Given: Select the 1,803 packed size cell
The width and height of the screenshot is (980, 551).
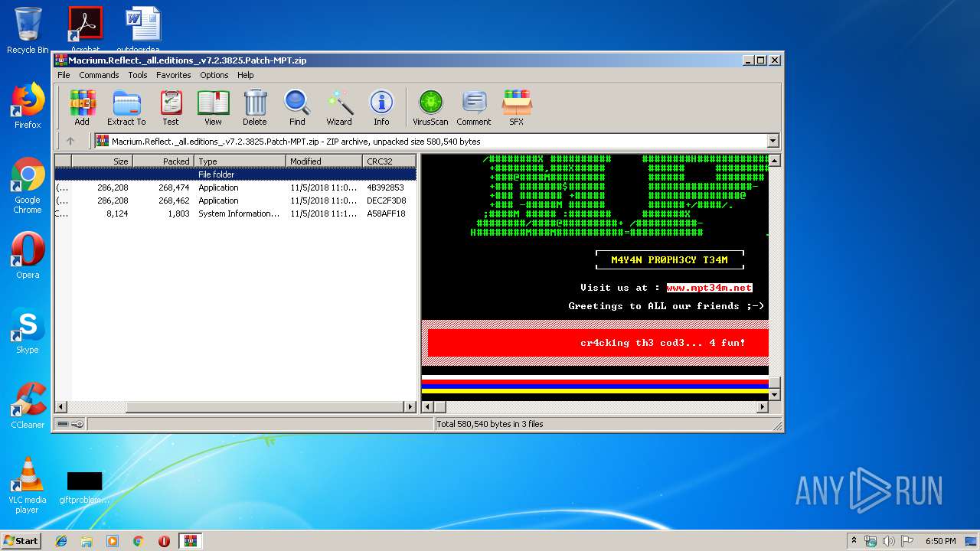Looking at the screenshot, I should (x=178, y=214).
